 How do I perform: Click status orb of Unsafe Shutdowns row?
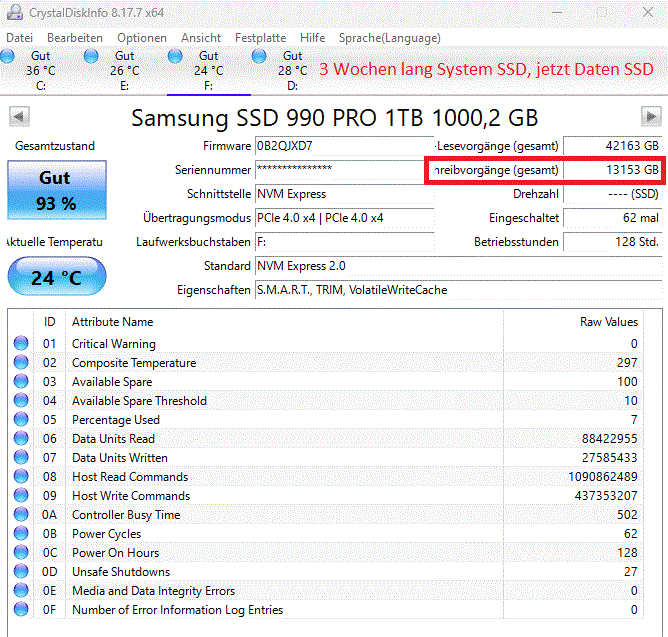(21, 571)
